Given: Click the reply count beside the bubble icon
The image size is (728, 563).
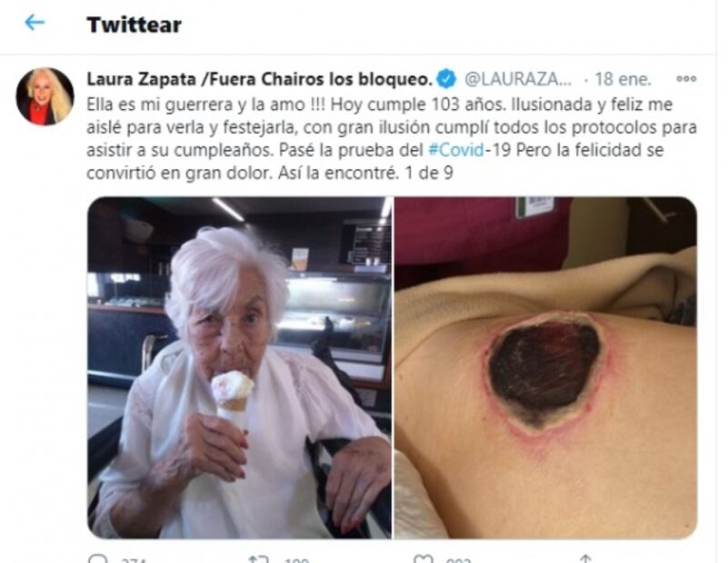Looking at the screenshot, I should (x=134, y=559).
